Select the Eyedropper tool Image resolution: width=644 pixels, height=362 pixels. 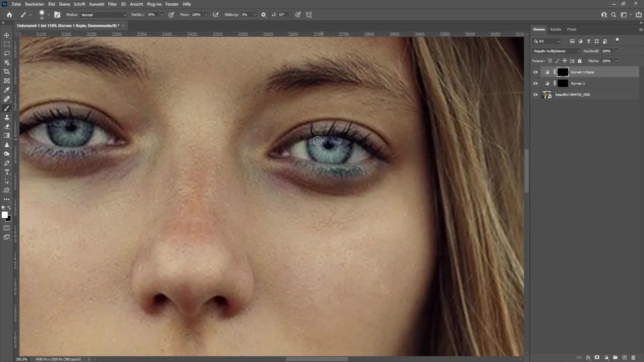(x=7, y=90)
